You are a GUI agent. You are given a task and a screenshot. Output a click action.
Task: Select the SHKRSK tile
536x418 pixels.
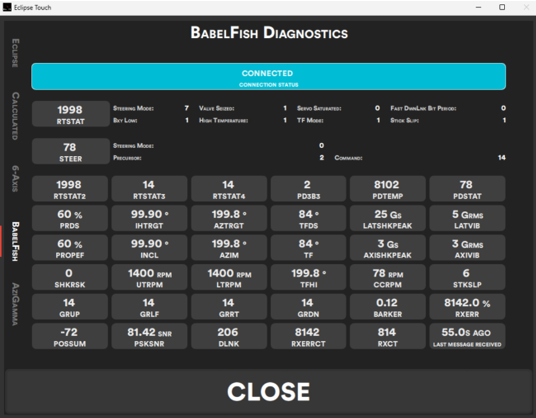[70, 277]
